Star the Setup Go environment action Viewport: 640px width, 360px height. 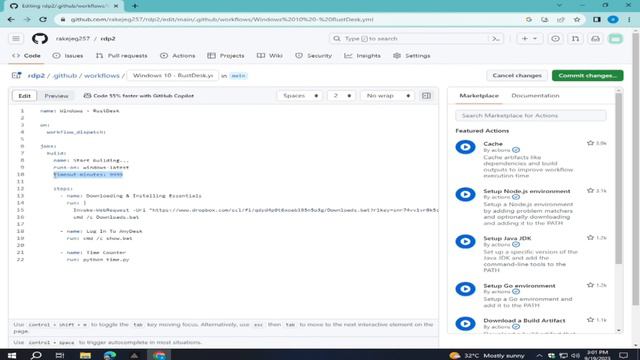590,285
